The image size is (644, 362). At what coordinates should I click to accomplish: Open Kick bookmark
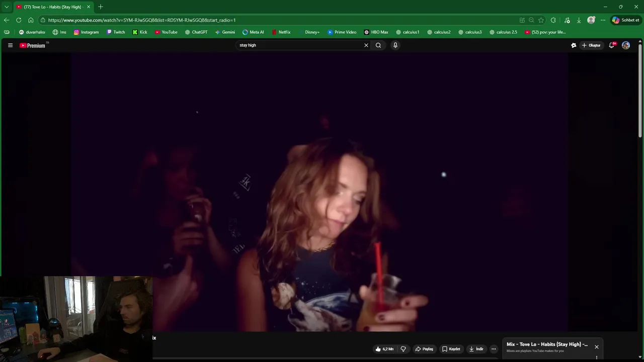[x=140, y=32]
